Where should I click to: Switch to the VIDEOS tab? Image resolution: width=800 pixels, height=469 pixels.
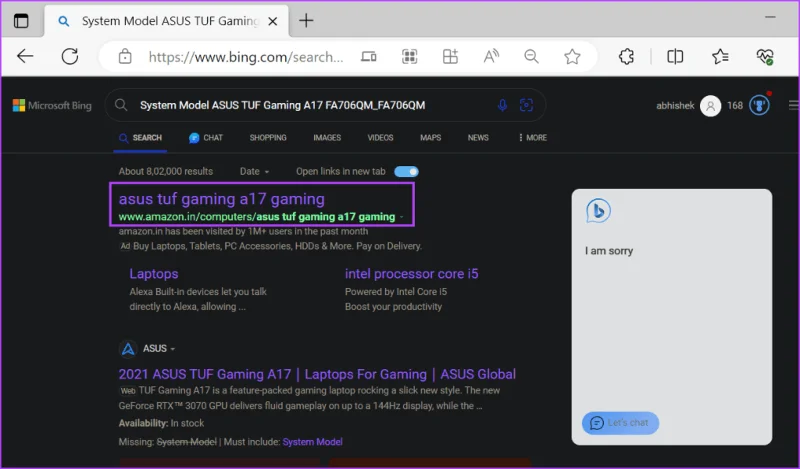tap(380, 138)
